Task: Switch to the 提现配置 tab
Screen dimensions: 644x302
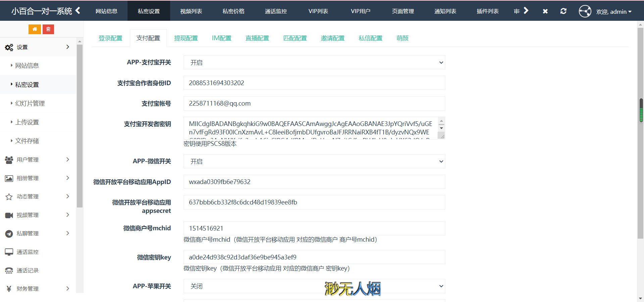Action: [x=186, y=38]
